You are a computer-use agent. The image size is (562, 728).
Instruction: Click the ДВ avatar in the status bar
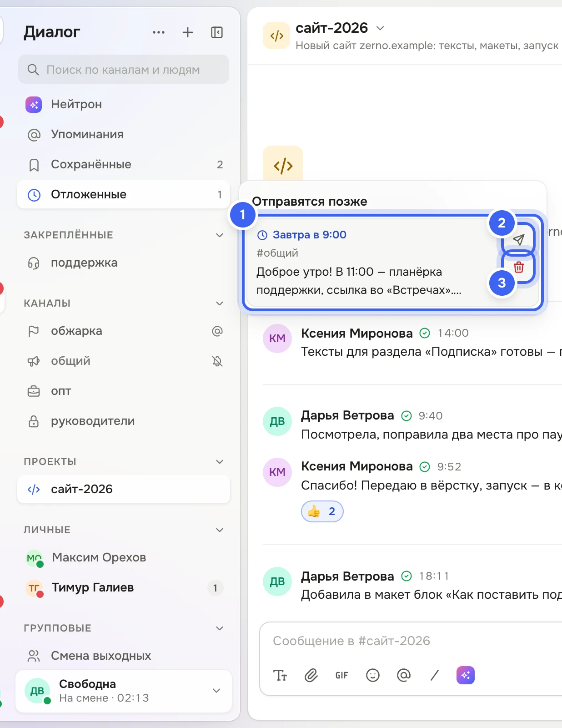37,691
